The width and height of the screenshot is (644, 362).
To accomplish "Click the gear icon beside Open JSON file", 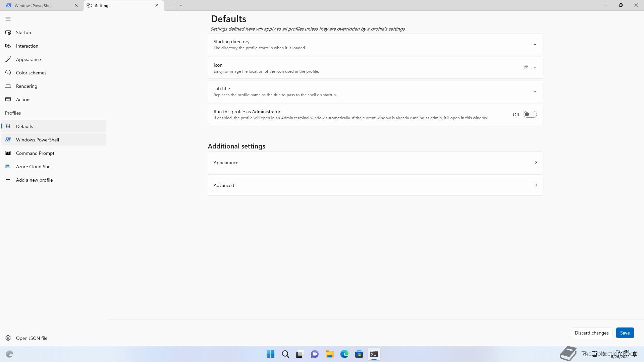I will click(x=8, y=338).
